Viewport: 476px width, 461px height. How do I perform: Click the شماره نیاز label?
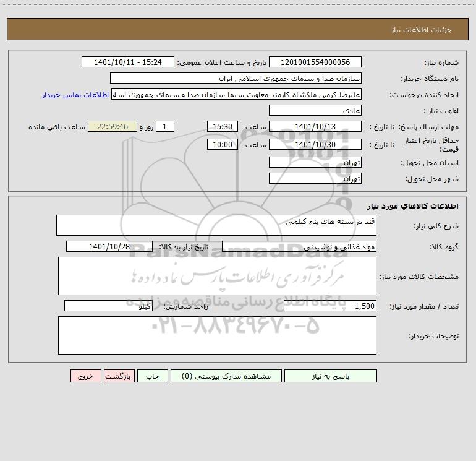click(441, 63)
